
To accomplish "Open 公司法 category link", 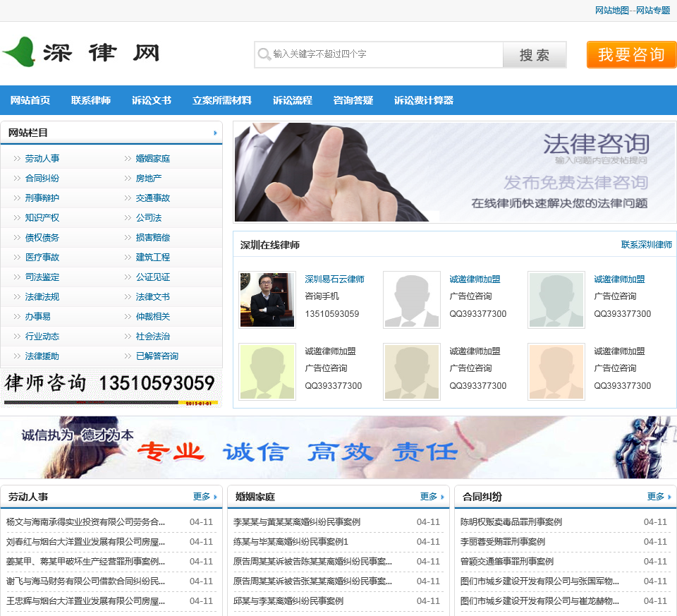I will coord(149,218).
